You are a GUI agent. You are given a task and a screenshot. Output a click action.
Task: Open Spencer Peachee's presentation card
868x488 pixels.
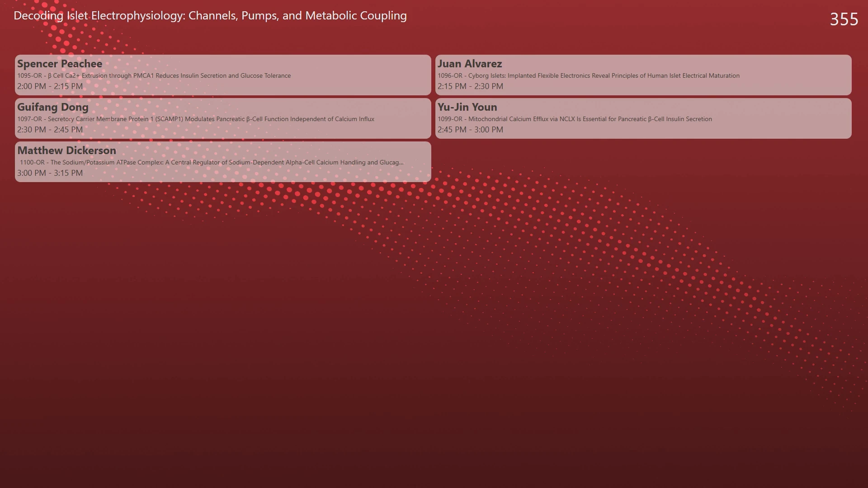point(223,75)
